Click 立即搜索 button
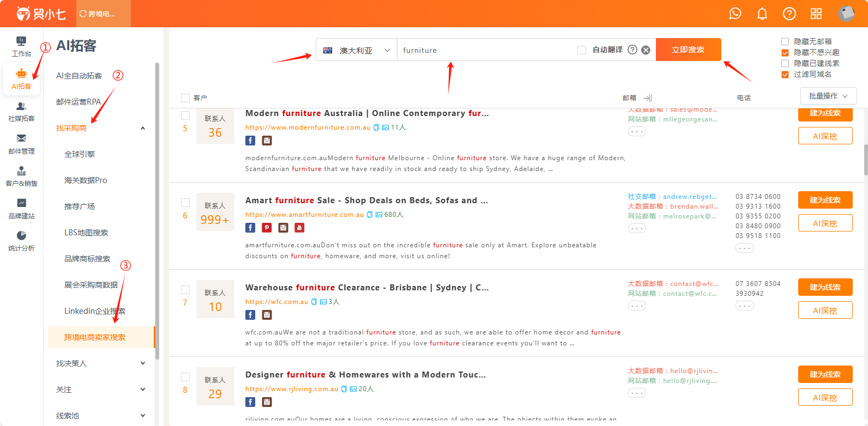This screenshot has width=868, height=426. tap(688, 50)
